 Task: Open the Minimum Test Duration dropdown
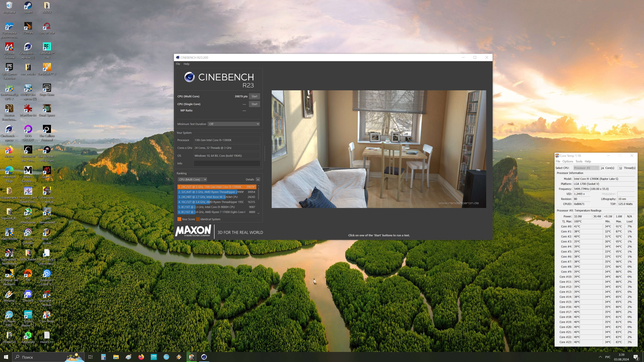pos(233,124)
